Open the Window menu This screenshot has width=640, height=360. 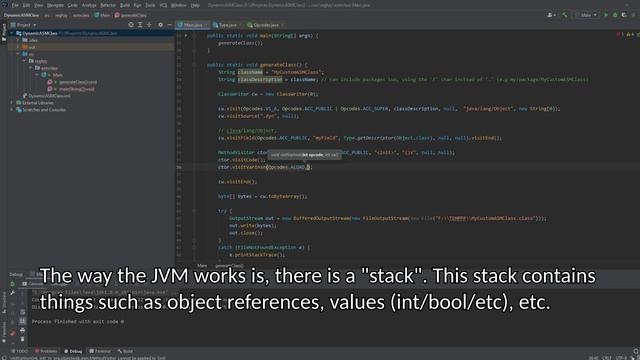pyautogui.click(x=178, y=5)
